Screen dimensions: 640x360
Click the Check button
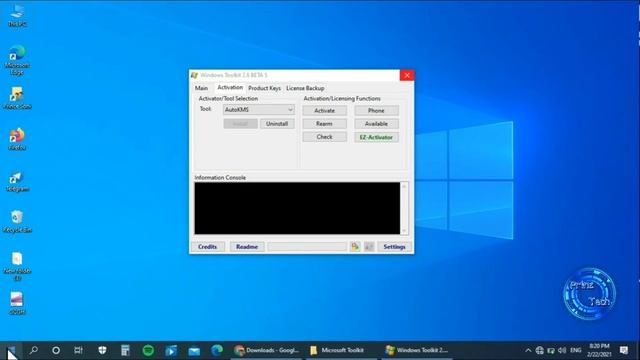[x=324, y=137]
